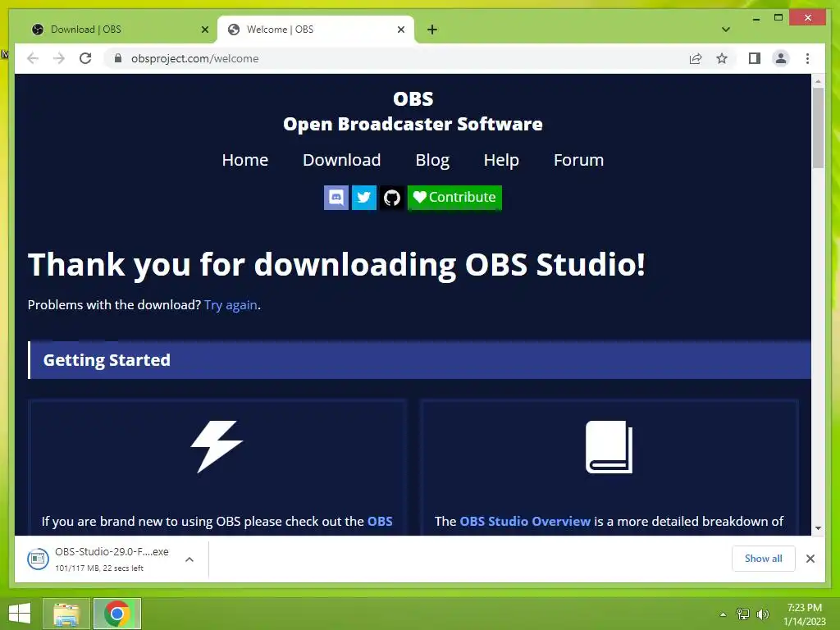Reload the current page

[x=85, y=58]
